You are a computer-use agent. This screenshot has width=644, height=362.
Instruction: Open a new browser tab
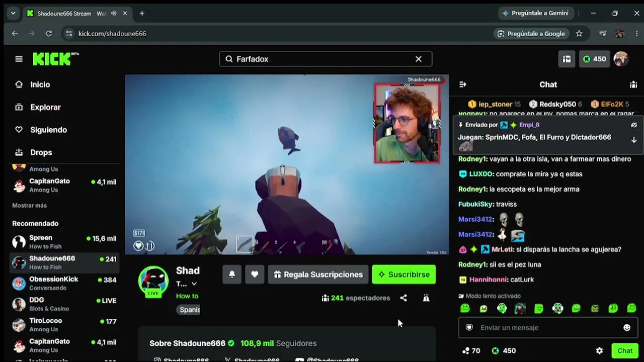(142, 14)
